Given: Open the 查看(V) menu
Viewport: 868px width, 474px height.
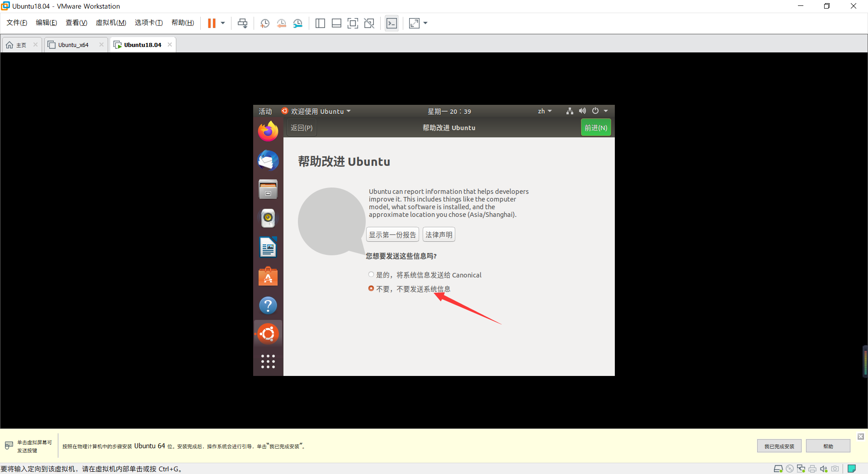Looking at the screenshot, I should (76, 23).
